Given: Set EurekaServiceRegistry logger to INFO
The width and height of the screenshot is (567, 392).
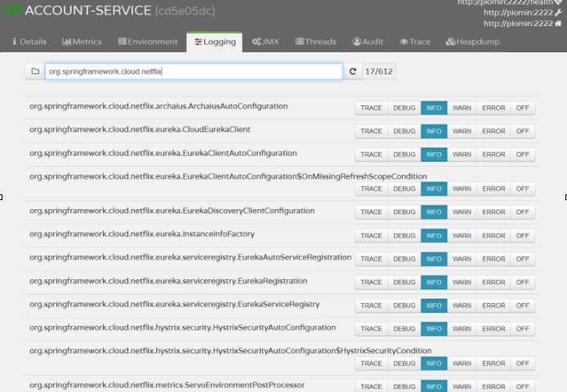Looking at the screenshot, I should (434, 305).
